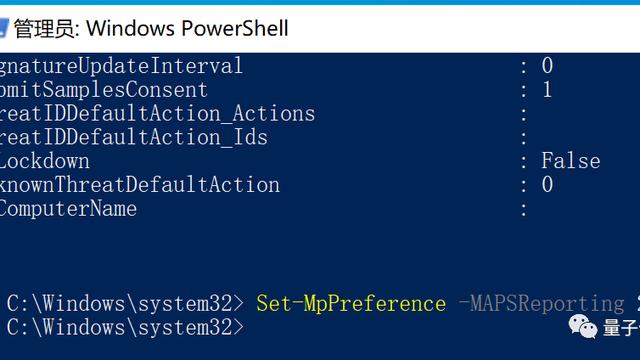
Task: Click the PowerShell icon in title bar
Action: click(4, 29)
